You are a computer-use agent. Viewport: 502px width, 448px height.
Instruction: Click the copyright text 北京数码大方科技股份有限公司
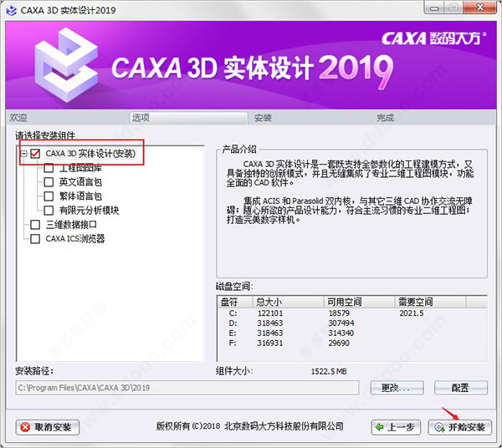[284, 426]
